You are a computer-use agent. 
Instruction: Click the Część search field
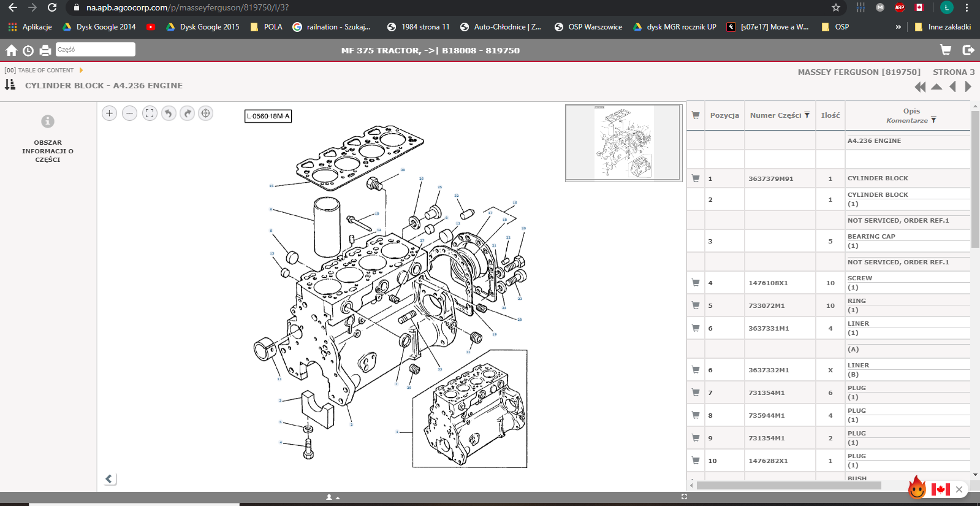pyautogui.click(x=95, y=50)
